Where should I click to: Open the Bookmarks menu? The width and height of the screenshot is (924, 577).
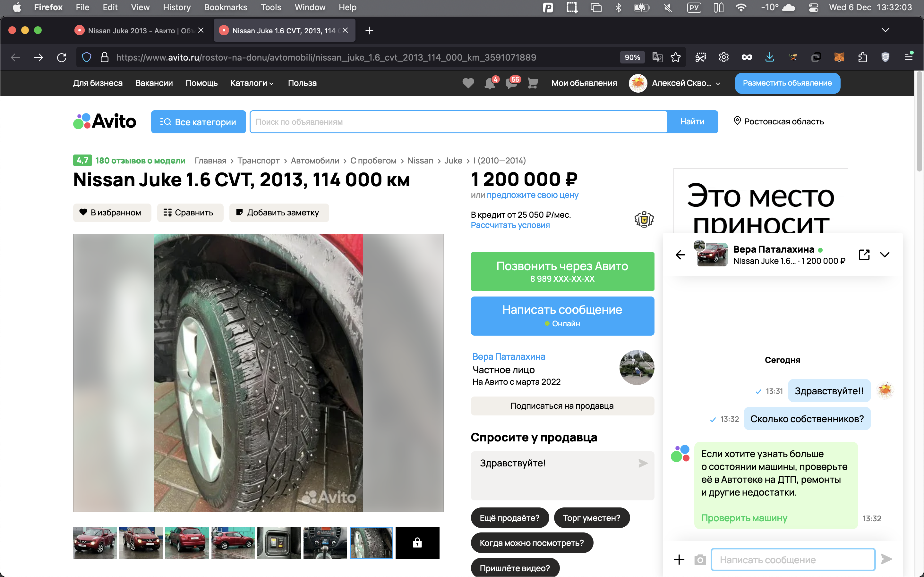coord(225,7)
